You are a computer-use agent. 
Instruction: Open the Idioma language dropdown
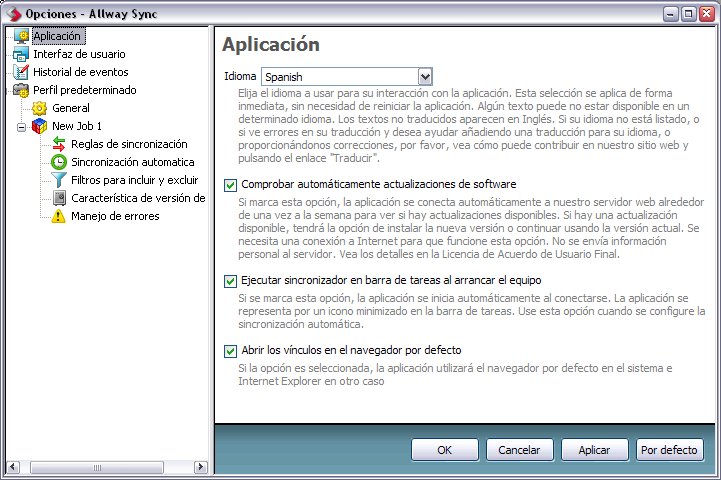tap(425, 77)
